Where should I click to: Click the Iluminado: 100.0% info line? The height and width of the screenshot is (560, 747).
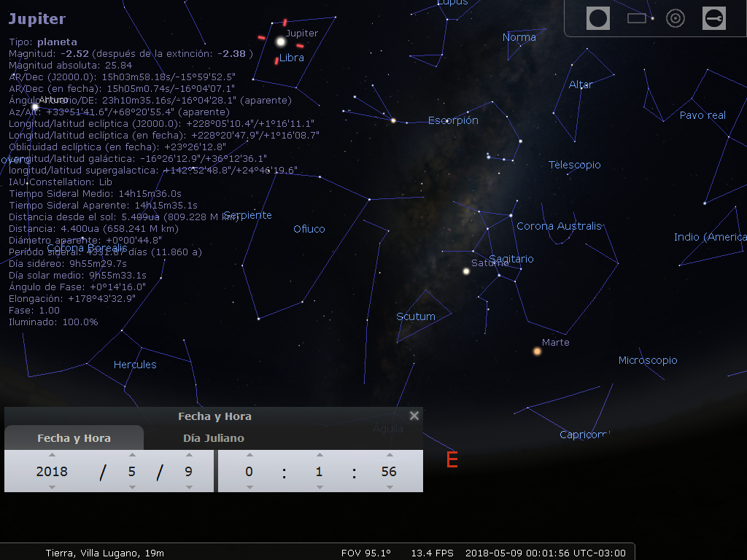(x=53, y=322)
